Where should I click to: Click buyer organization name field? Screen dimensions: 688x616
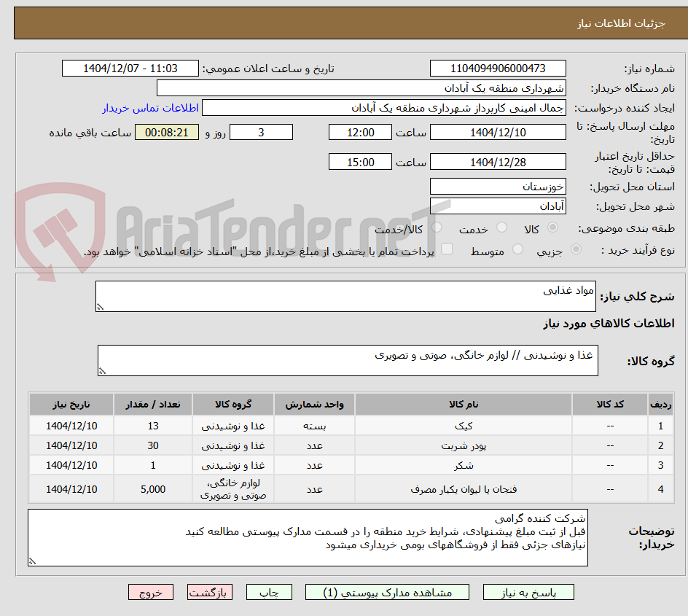click(361, 88)
